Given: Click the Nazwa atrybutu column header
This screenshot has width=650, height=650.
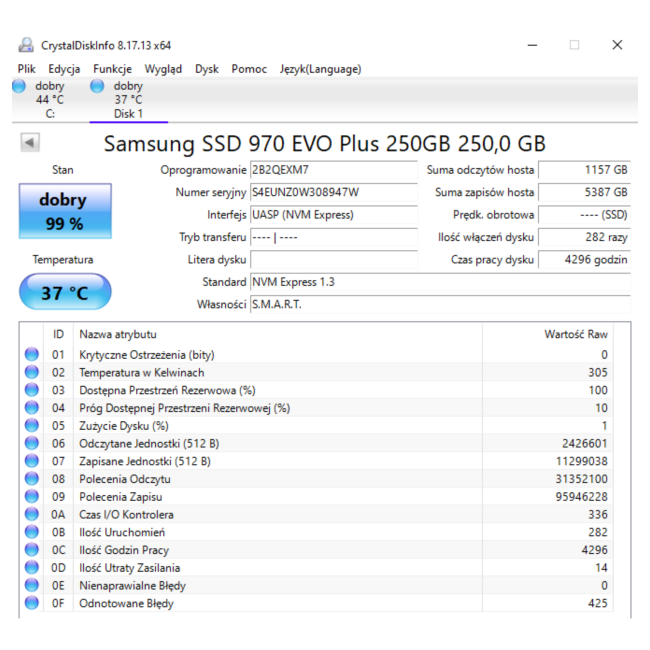Looking at the screenshot, I should (x=278, y=334).
